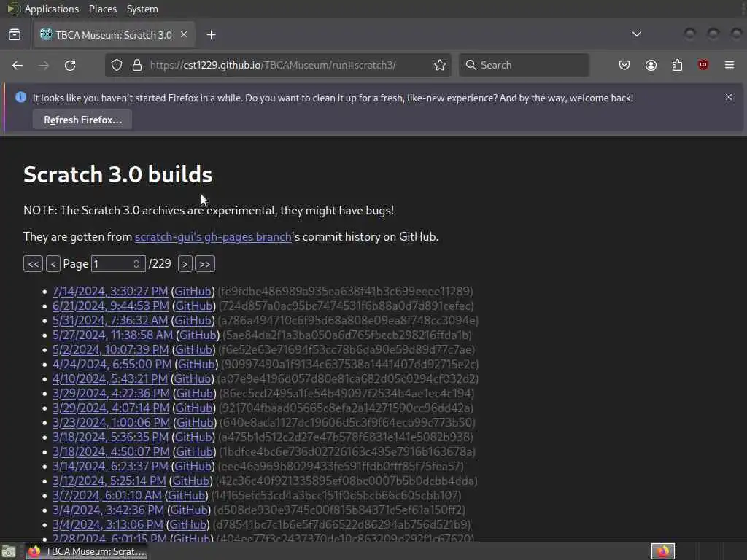Open GitHub link for 7/14/2024 build
Image resolution: width=747 pixels, height=560 pixels.
(x=193, y=291)
